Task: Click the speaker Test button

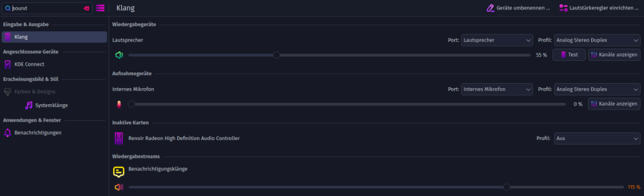Action: 569,55
